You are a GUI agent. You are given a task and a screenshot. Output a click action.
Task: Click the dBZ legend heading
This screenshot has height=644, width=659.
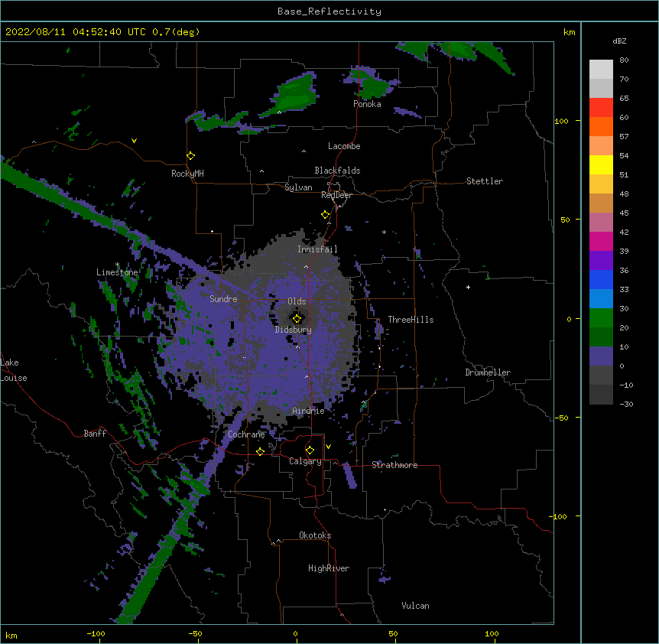pyautogui.click(x=619, y=41)
